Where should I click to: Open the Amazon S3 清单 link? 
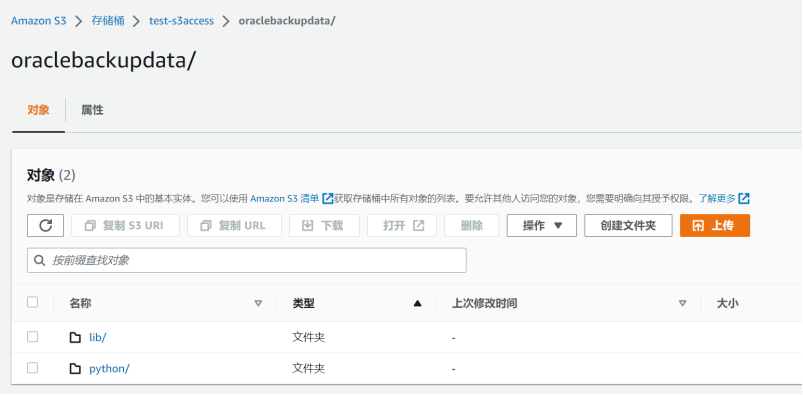pos(285,198)
